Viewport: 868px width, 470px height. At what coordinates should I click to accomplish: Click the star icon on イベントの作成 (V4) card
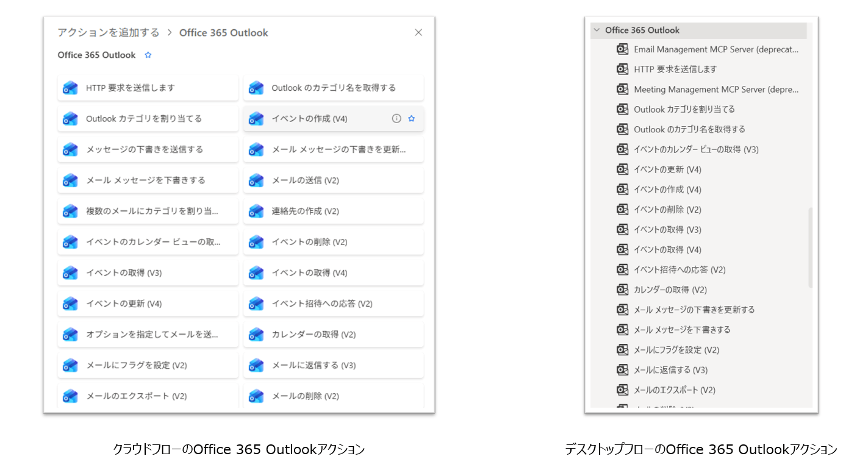(x=411, y=118)
